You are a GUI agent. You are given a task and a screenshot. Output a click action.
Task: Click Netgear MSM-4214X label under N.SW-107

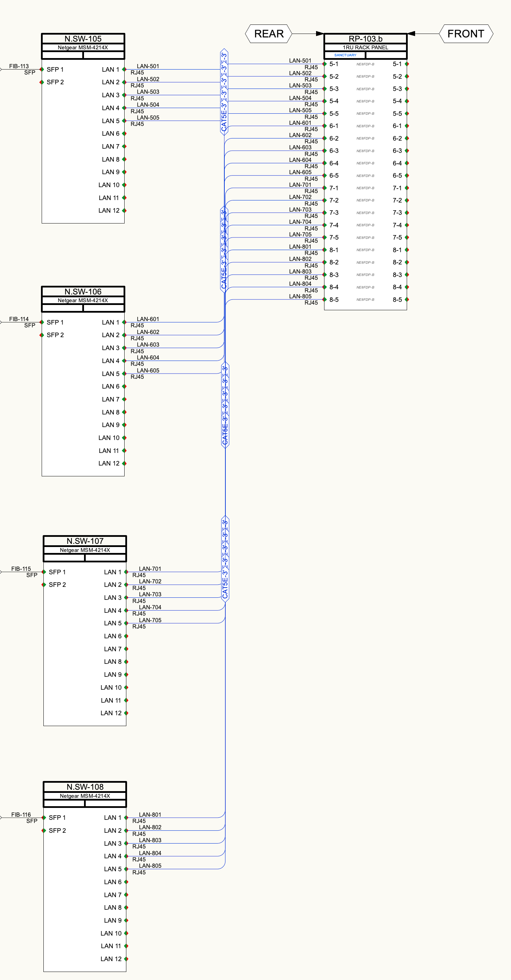coord(85,550)
